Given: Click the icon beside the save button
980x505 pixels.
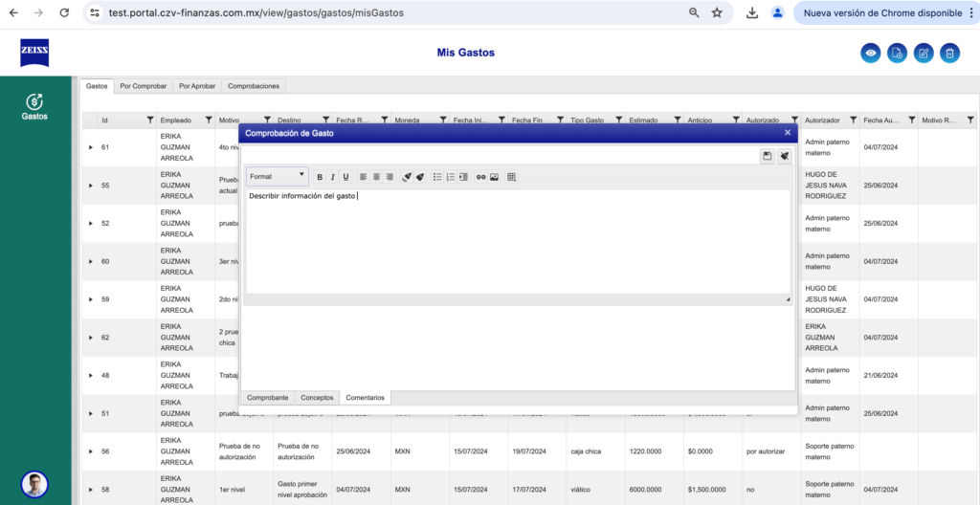Looking at the screenshot, I should click(785, 157).
